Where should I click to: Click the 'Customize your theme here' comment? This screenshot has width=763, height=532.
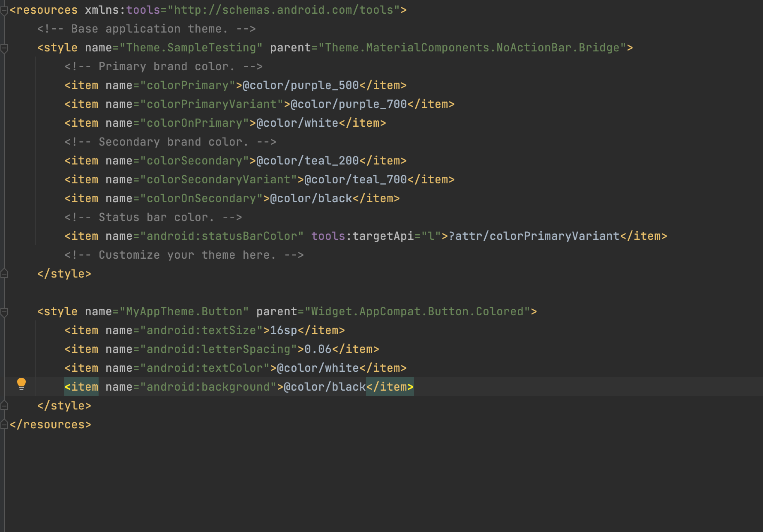[184, 255]
